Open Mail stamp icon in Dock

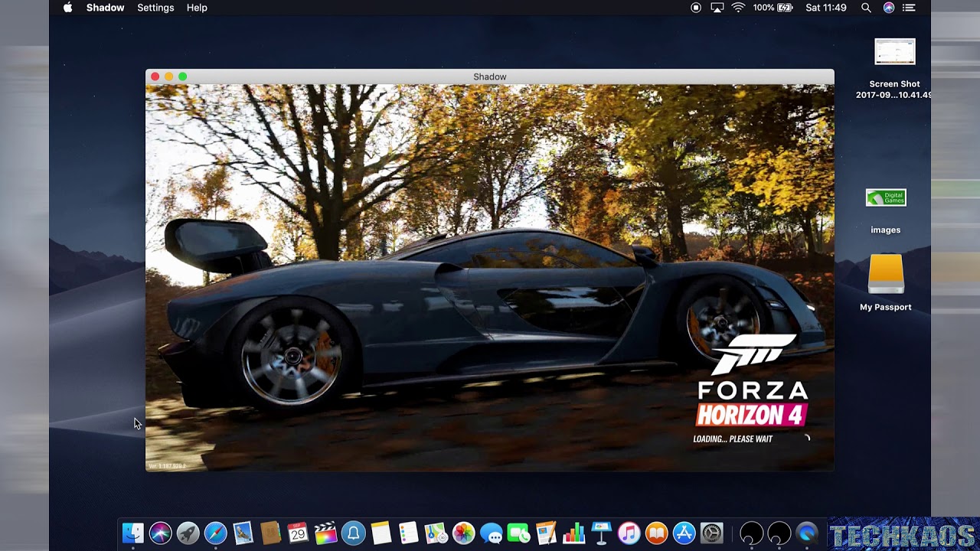pyautogui.click(x=243, y=533)
